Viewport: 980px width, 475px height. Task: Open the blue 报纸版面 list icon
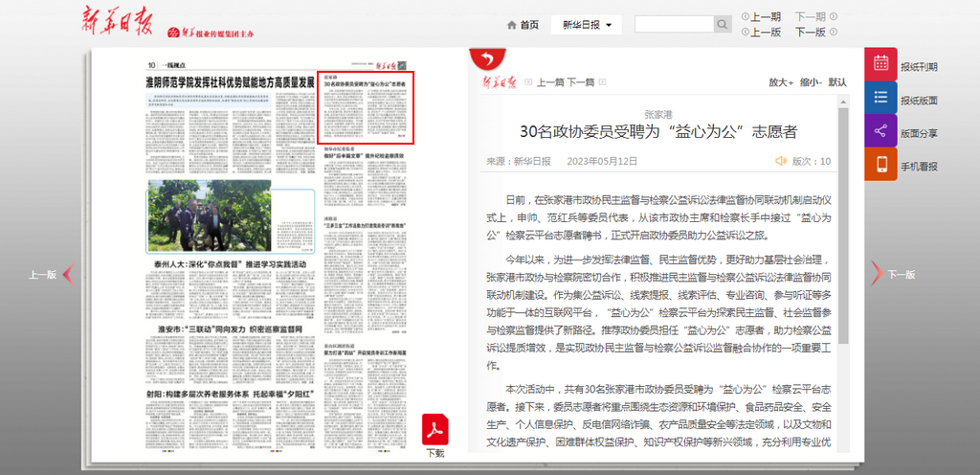(x=880, y=99)
